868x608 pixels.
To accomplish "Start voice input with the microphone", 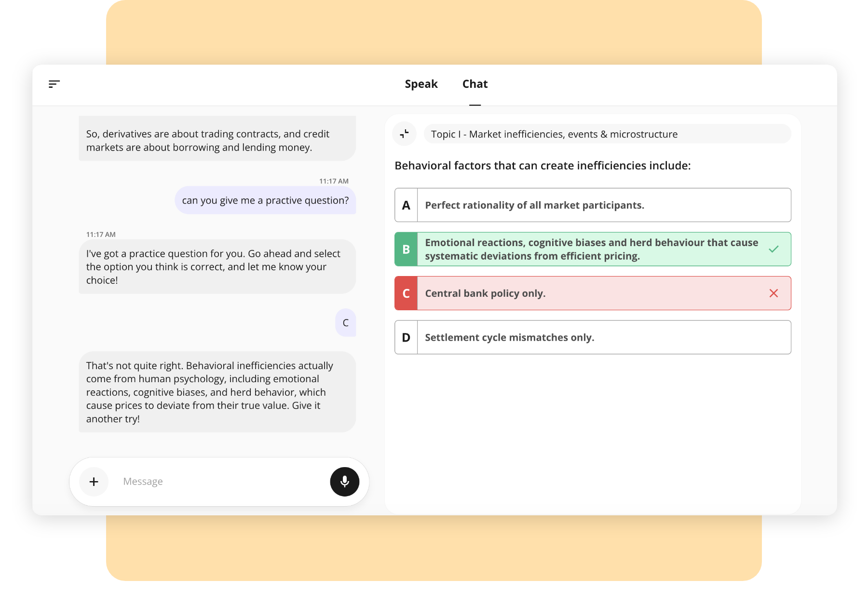I will [344, 482].
